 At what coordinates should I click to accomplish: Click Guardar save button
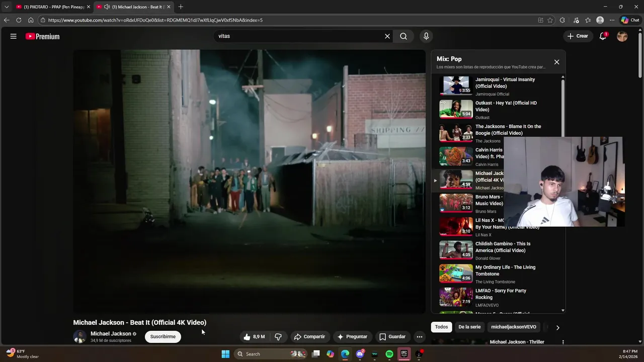392,336
